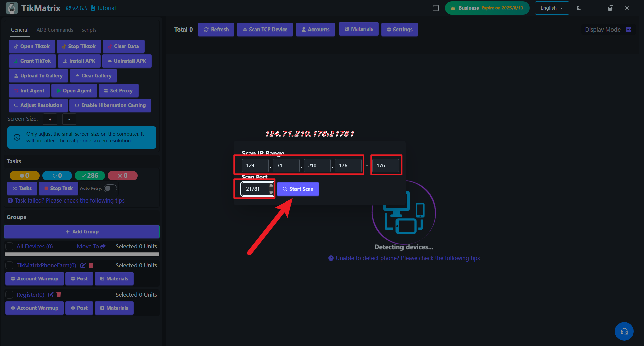Toggle the sidebar panel layout icon

click(436, 8)
